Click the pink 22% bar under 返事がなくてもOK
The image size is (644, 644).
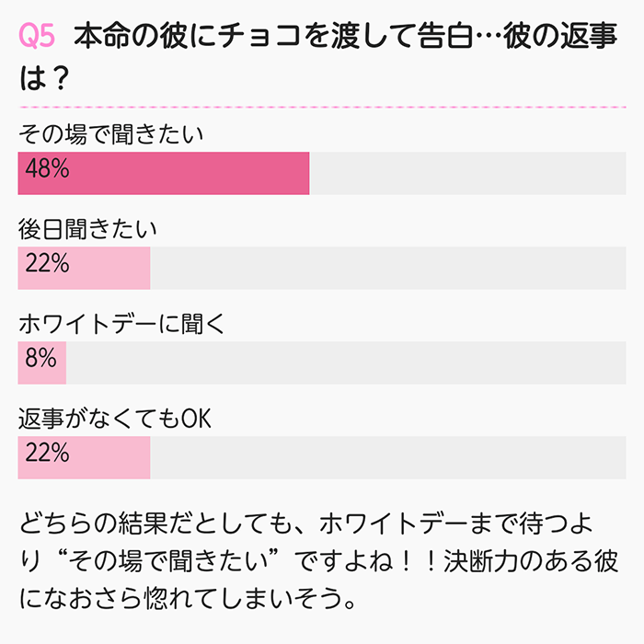tap(85, 457)
